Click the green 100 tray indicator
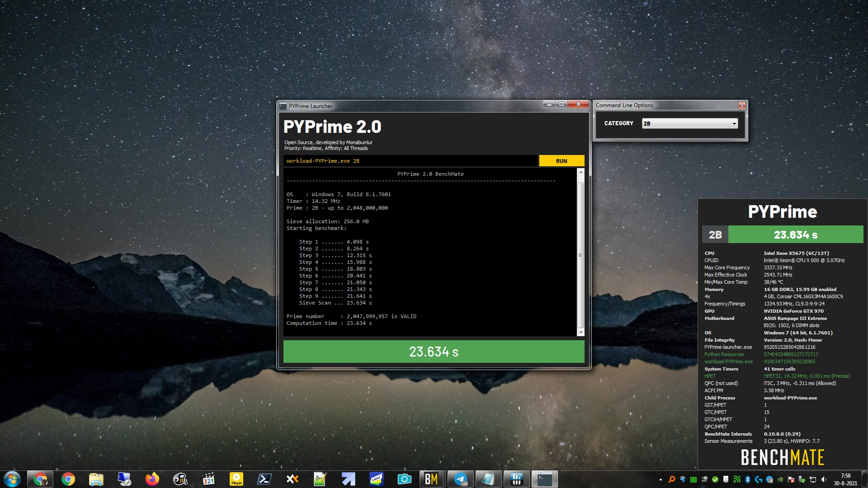 pos(693,479)
